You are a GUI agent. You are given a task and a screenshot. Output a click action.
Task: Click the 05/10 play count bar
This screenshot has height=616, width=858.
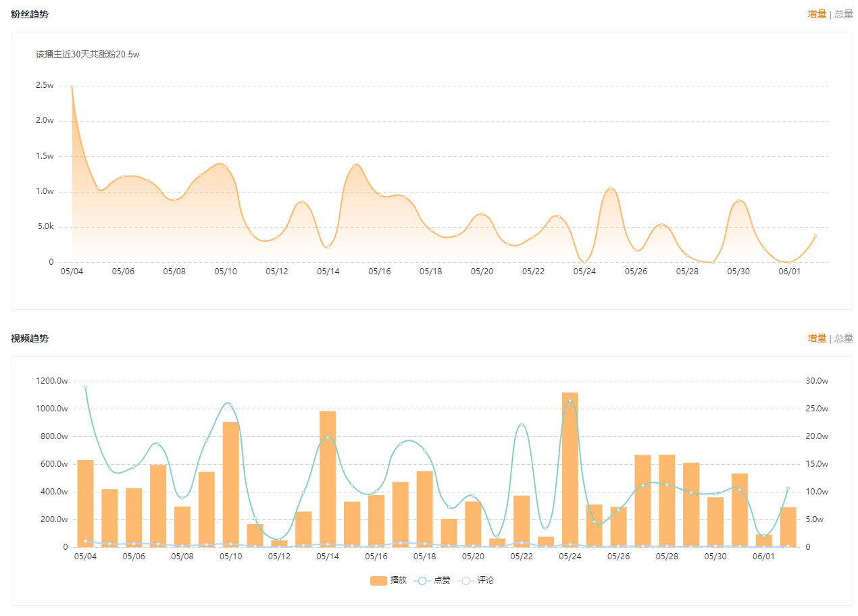pos(230,484)
